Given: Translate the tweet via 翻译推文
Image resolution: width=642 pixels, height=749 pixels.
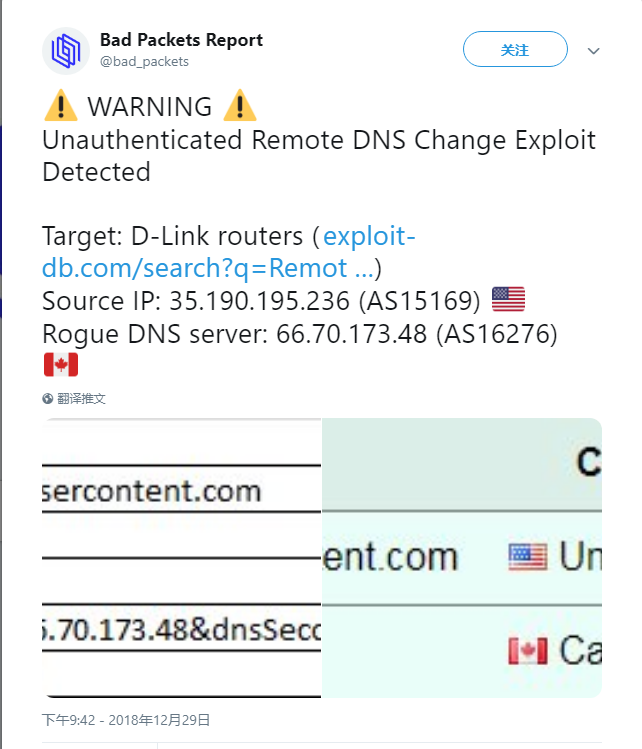Looking at the screenshot, I should click(x=81, y=398).
